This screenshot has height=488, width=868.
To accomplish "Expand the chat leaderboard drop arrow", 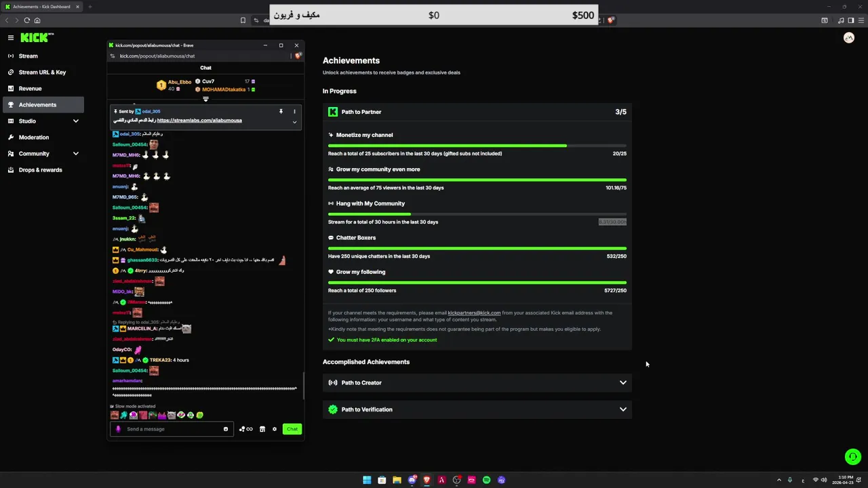I will [x=205, y=99].
